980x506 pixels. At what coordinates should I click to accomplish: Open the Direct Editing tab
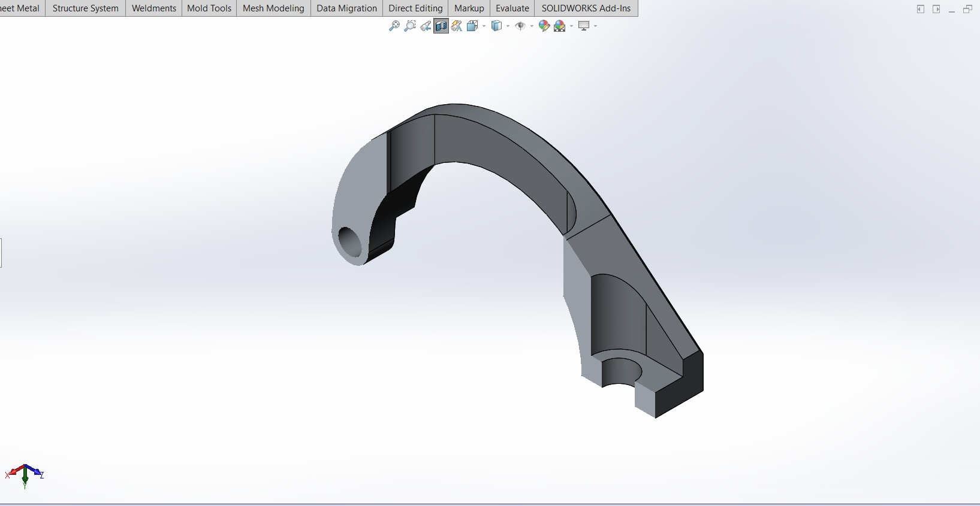pos(415,8)
